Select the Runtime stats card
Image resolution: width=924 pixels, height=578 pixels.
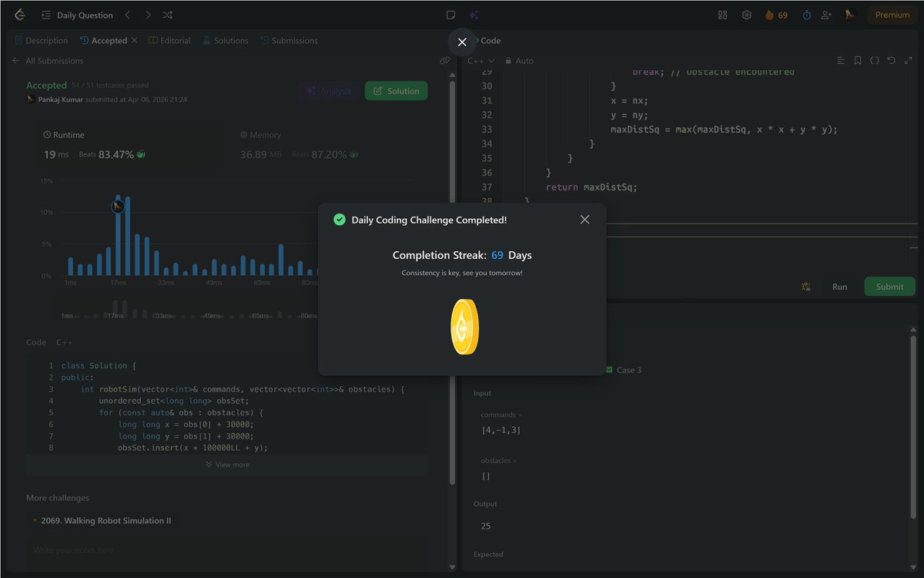pos(129,145)
